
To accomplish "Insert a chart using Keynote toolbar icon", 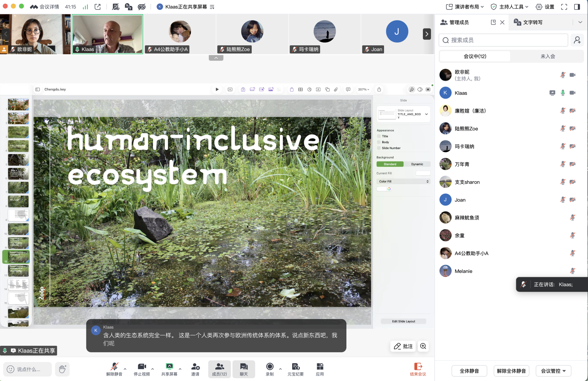I will pos(309,90).
